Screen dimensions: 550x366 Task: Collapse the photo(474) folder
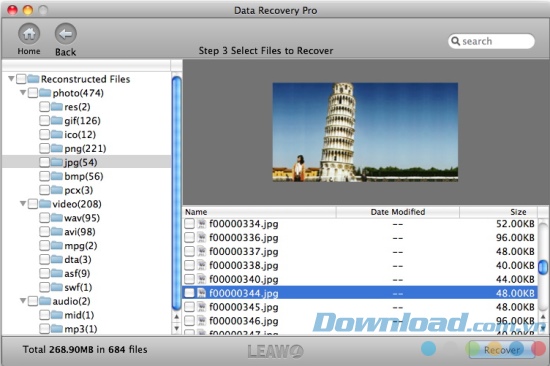(x=23, y=93)
